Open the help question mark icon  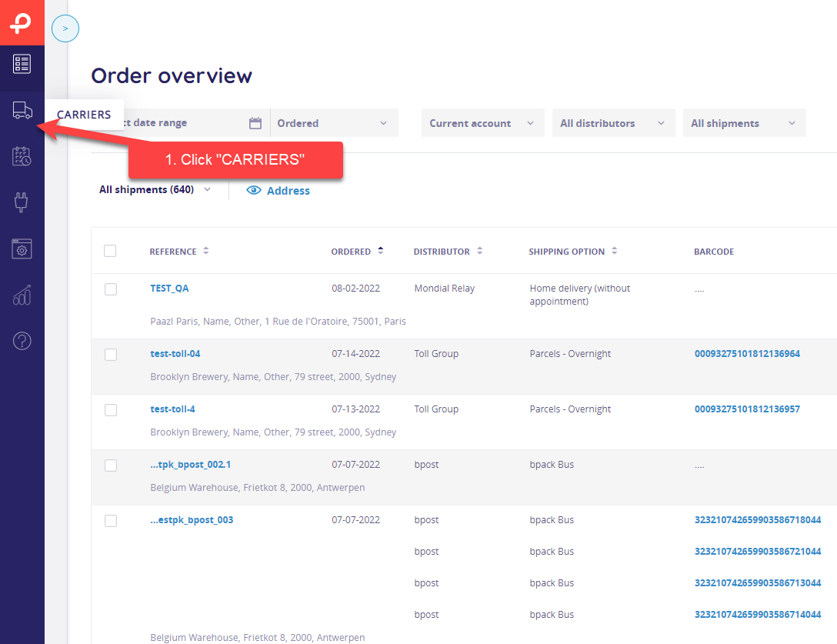pos(22,341)
